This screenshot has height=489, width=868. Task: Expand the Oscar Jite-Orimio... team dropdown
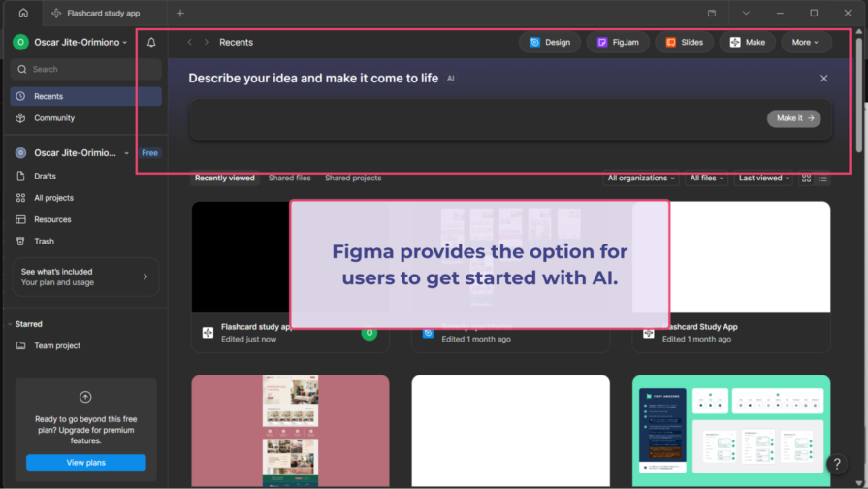pos(127,153)
